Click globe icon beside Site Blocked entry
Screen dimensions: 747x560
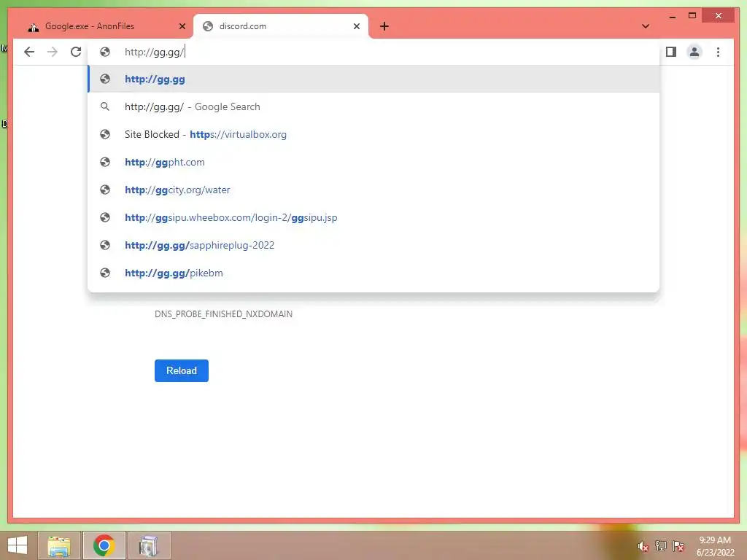point(105,134)
